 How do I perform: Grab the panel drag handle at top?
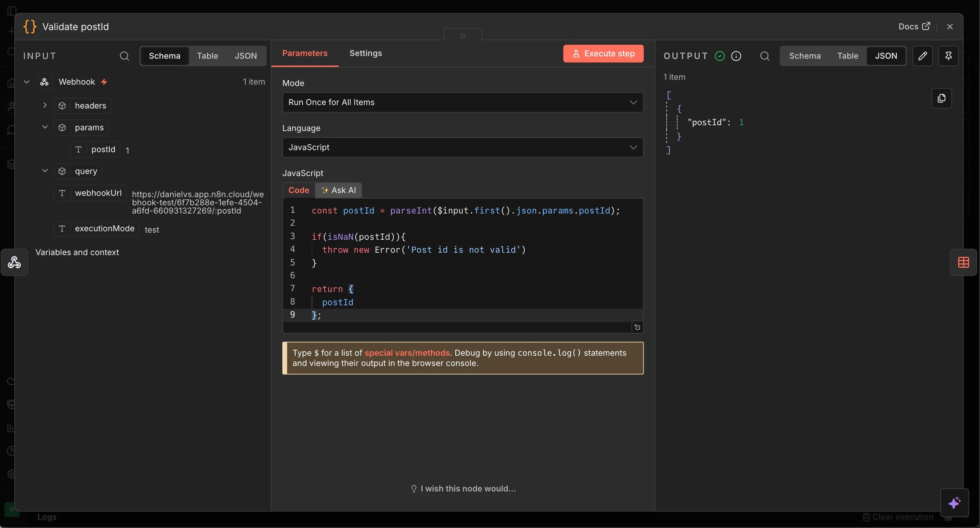click(463, 36)
